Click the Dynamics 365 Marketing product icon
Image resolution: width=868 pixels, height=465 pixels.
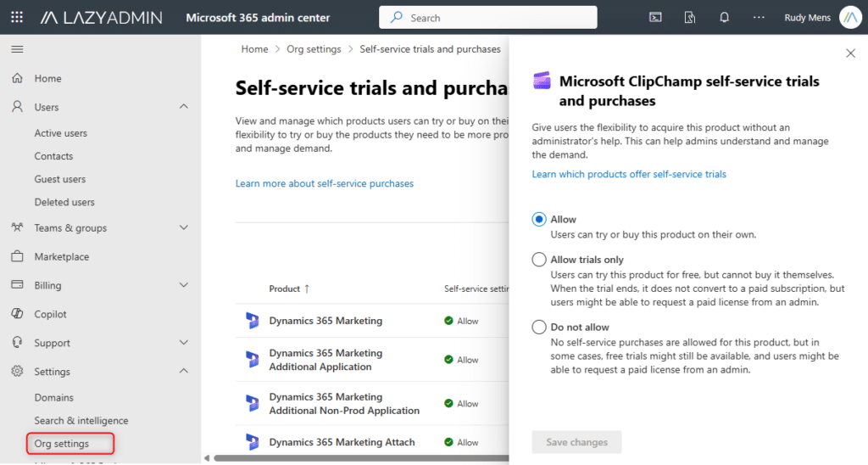[x=253, y=321]
